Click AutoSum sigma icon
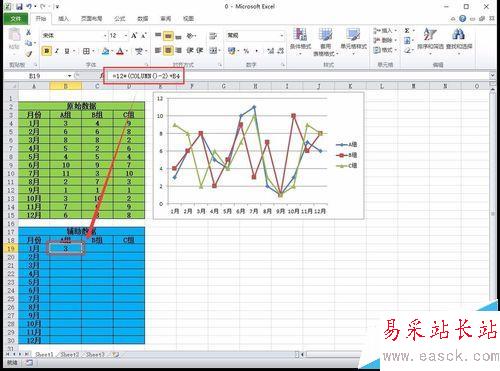Screen dimensions: 500x371 [407, 31]
